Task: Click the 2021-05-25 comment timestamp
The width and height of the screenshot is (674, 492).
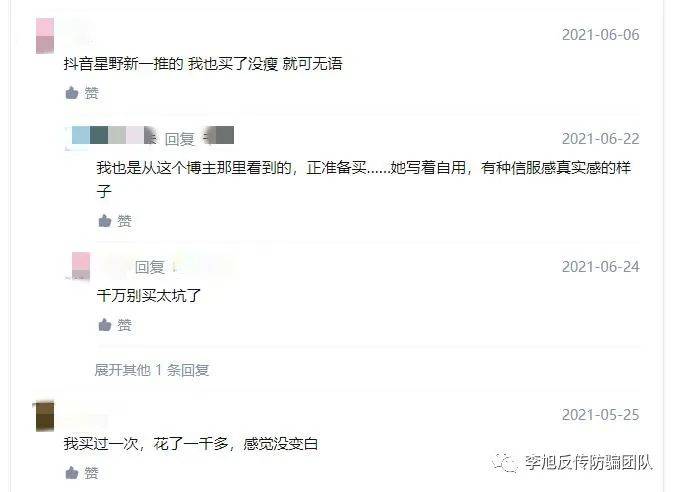Action: pos(600,415)
